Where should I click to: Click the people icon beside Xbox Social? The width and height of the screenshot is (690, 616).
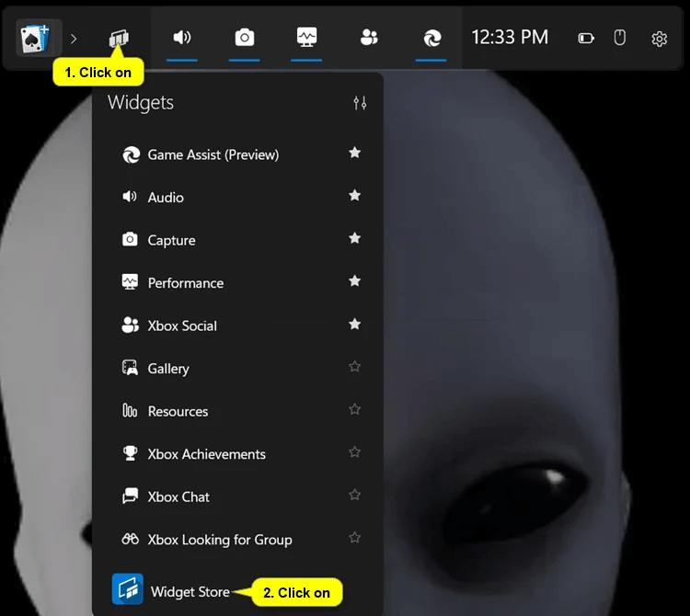coord(130,325)
